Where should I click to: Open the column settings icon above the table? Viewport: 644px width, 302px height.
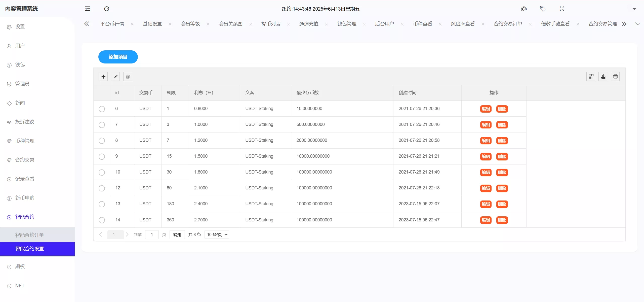pyautogui.click(x=591, y=76)
